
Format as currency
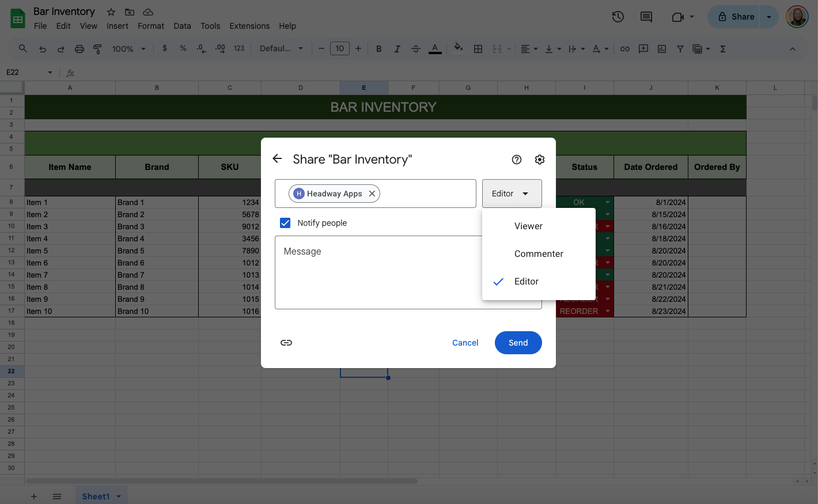(x=165, y=48)
